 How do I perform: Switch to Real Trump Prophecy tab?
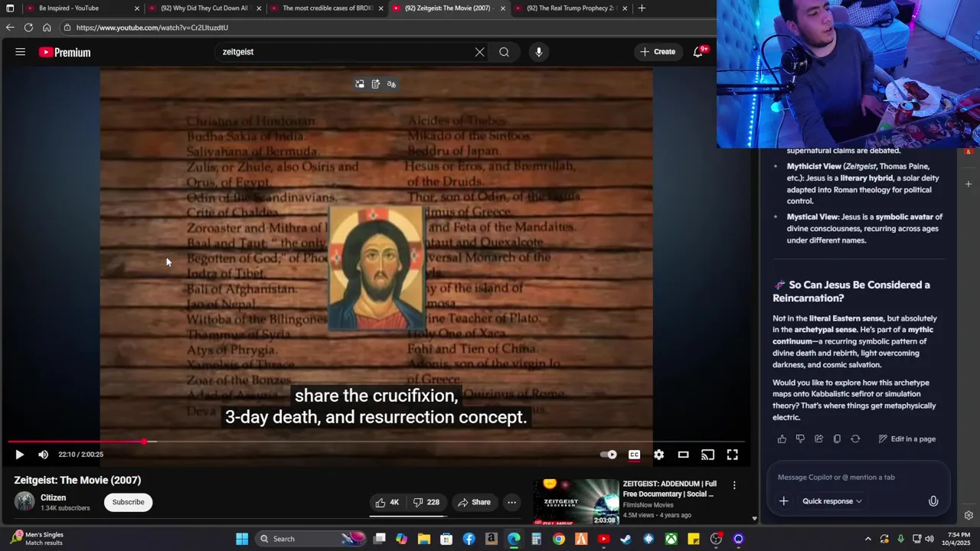point(571,8)
